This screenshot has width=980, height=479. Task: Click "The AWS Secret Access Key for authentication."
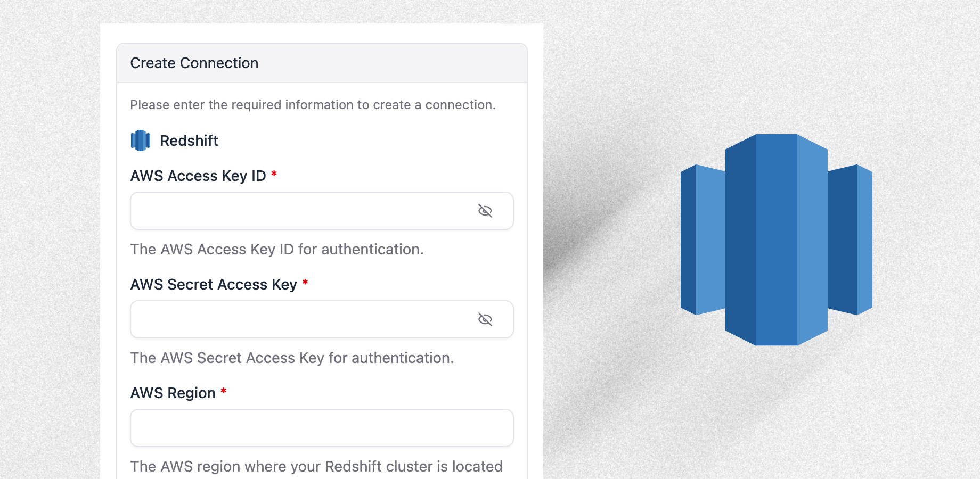[292, 358]
